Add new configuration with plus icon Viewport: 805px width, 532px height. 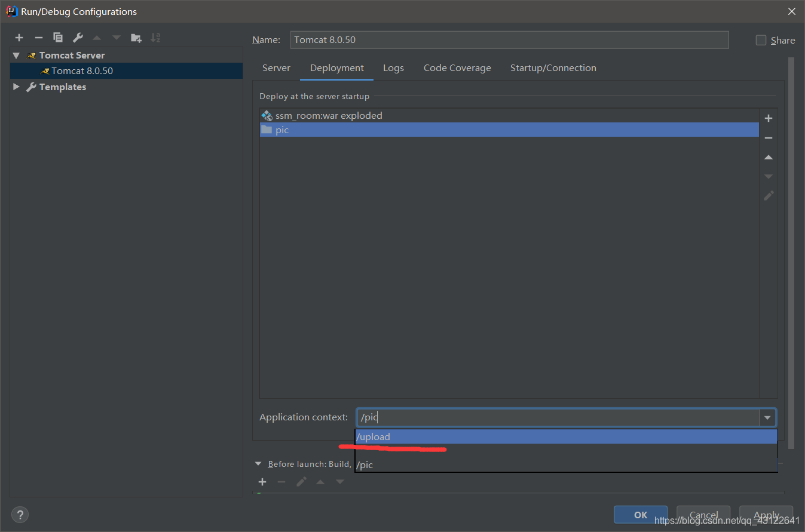[19, 38]
